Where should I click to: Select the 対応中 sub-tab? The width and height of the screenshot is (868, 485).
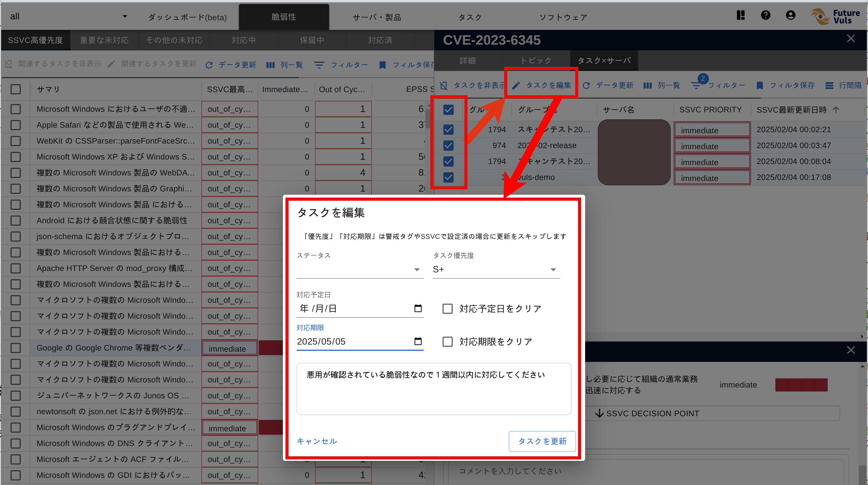pyautogui.click(x=244, y=40)
